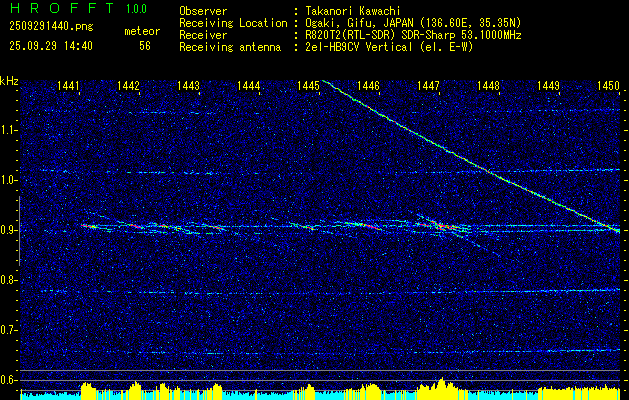Click the Observer name Takanori Kawachi
Viewport: 629px width, 400px height.
coord(353,11)
